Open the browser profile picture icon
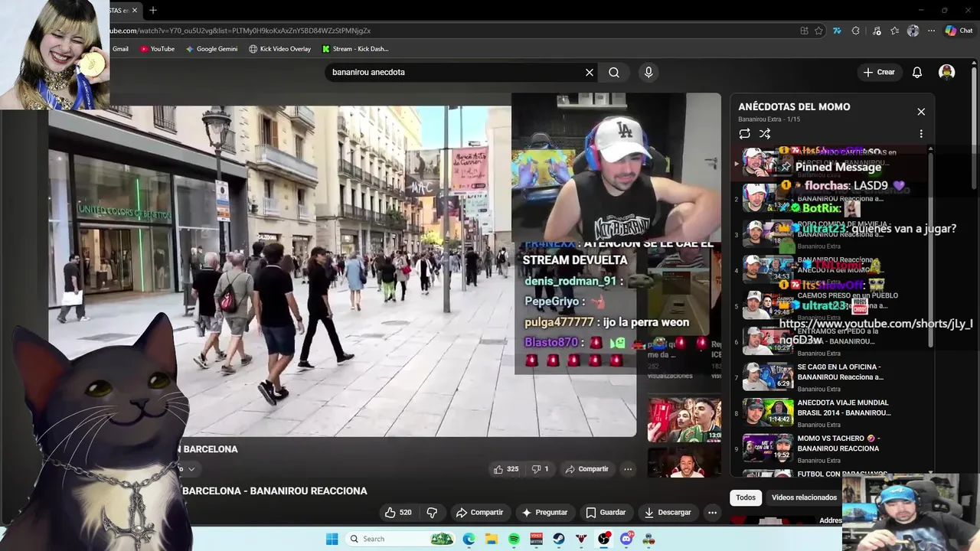Screen dimensions: 980x551 913,31
